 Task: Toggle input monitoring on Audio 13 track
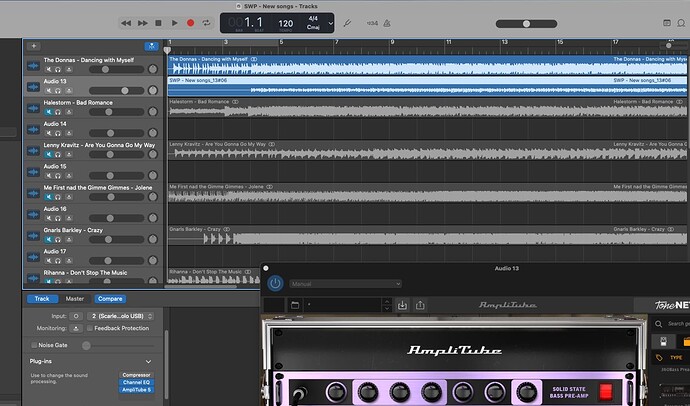(x=69, y=91)
